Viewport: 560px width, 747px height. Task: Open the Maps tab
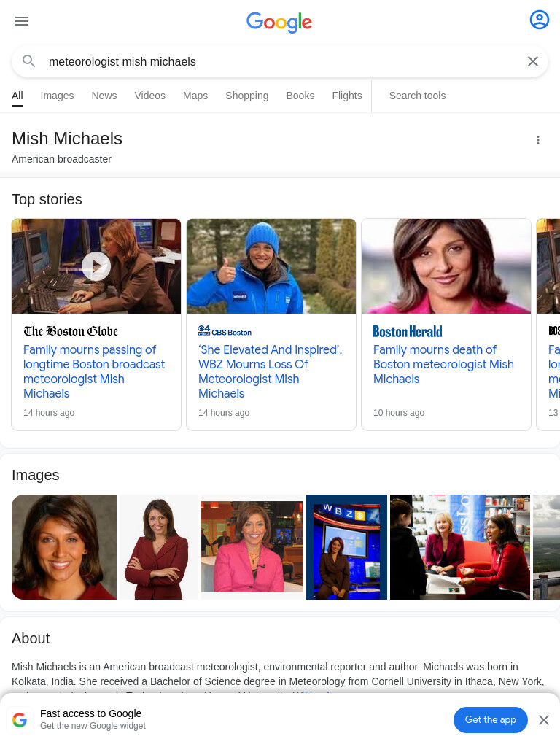195,96
